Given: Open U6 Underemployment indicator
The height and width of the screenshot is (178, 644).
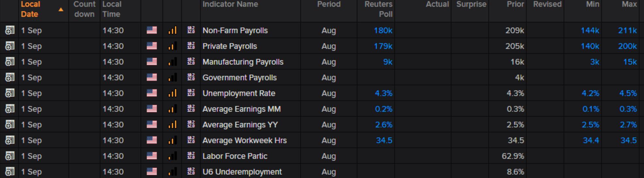Looking at the screenshot, I should [x=242, y=172].
